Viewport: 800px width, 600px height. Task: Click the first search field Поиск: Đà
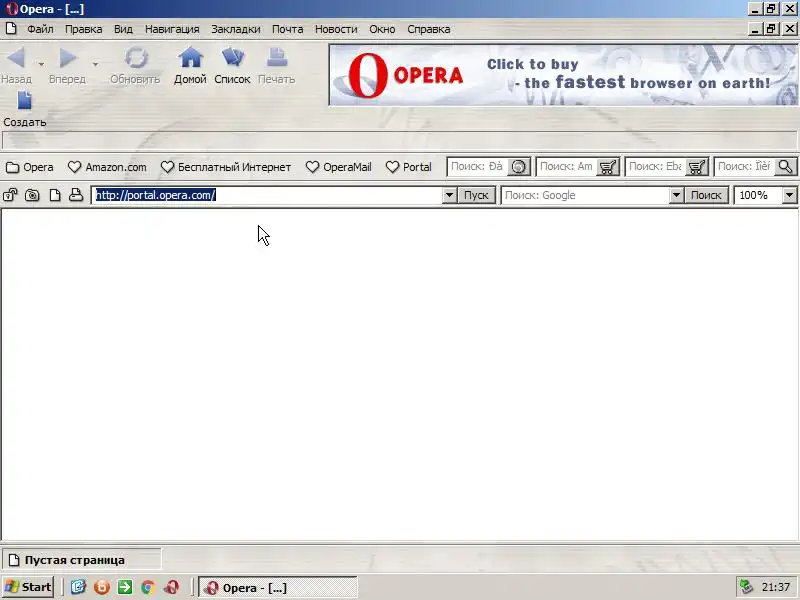pos(478,167)
